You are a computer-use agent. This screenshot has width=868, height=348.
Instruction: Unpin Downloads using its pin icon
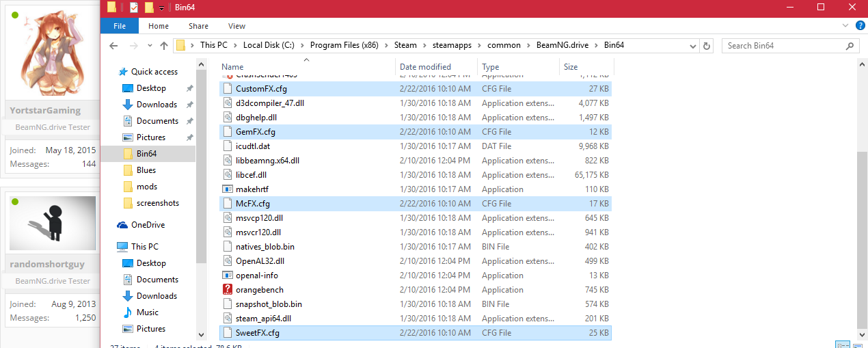pos(189,105)
